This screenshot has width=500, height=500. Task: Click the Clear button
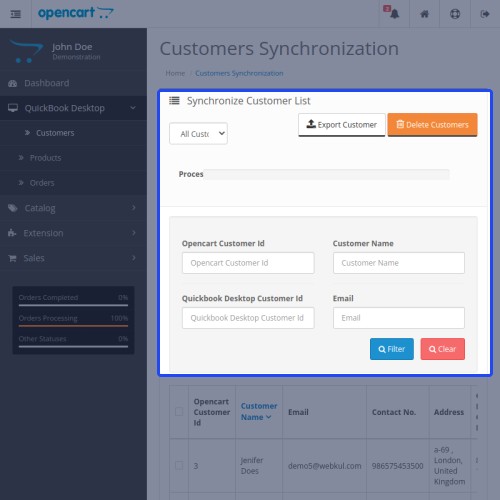(443, 349)
